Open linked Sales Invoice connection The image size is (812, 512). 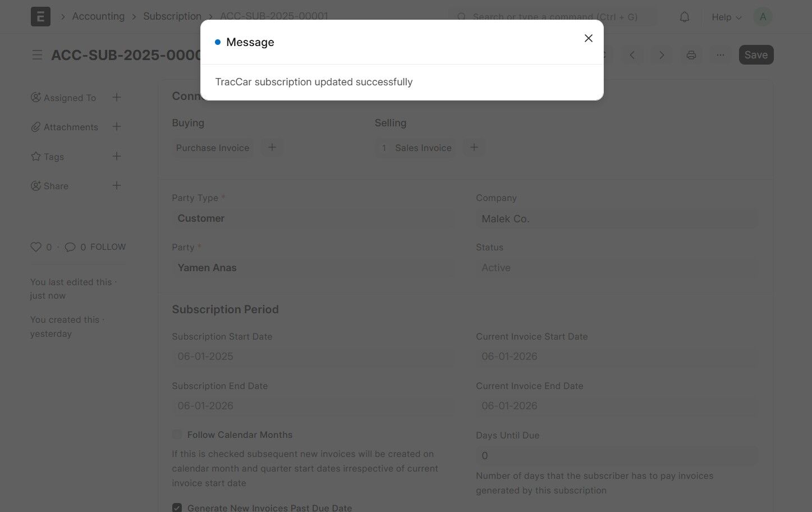(x=423, y=148)
